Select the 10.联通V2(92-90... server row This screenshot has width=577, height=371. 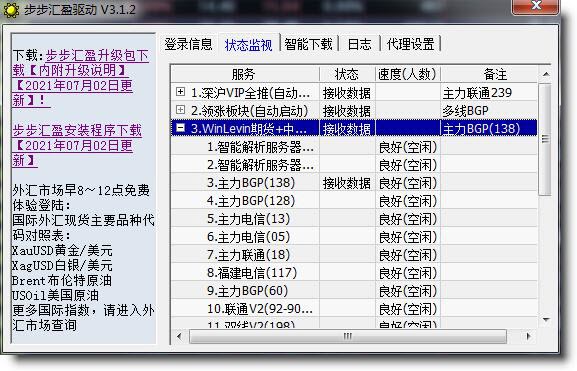pos(354,309)
